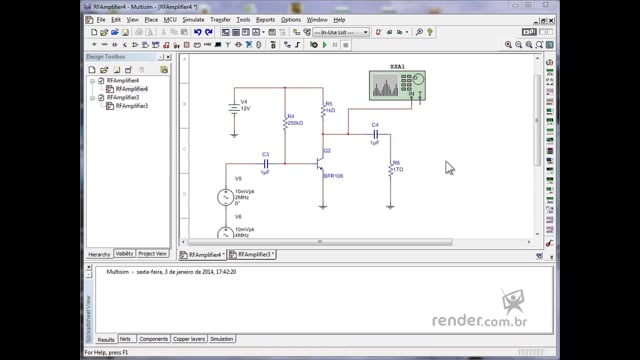The width and height of the screenshot is (640, 360).
Task: Click the measurement probe icon at instruments bar bottom
Action: pyautogui.click(x=550, y=243)
